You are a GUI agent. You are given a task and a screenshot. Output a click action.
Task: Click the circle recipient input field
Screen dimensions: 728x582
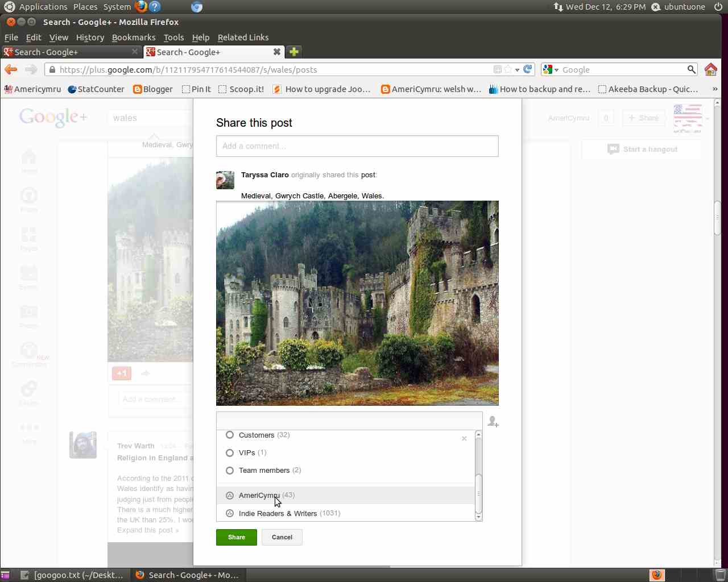[349, 421]
